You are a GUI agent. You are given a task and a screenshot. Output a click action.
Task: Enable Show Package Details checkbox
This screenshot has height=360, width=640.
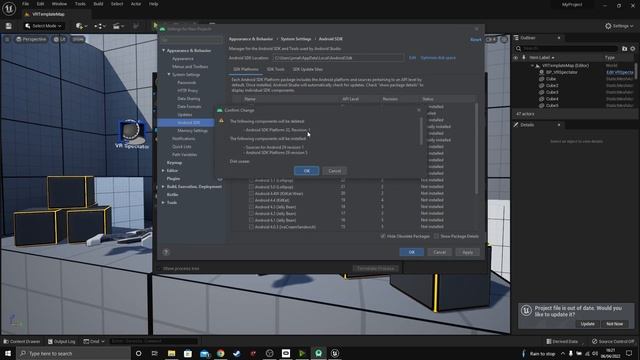[436, 236]
